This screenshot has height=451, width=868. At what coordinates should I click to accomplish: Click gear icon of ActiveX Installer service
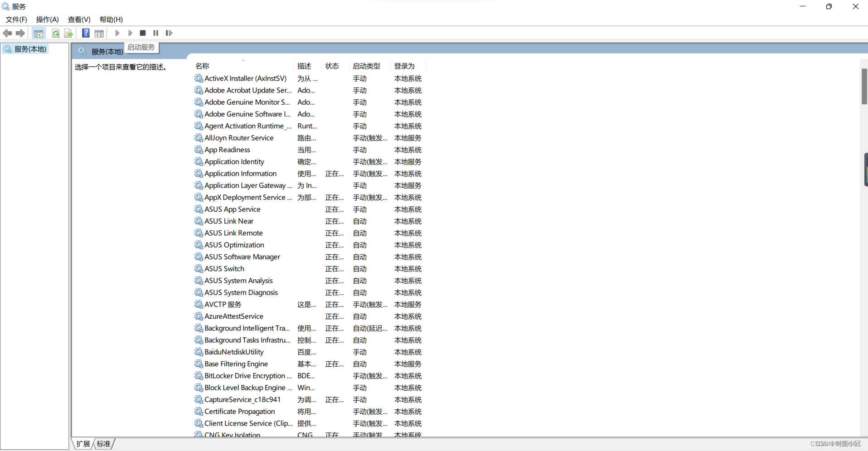click(199, 78)
